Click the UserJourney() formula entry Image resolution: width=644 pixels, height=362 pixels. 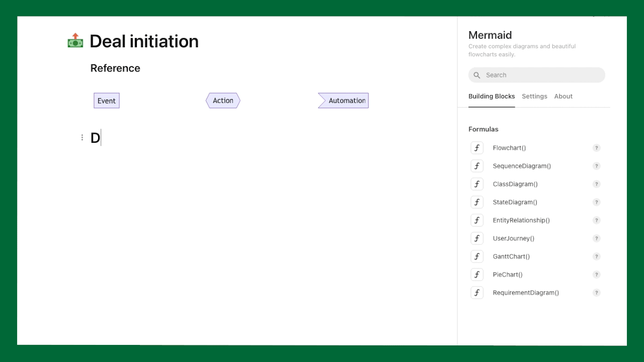click(x=513, y=238)
